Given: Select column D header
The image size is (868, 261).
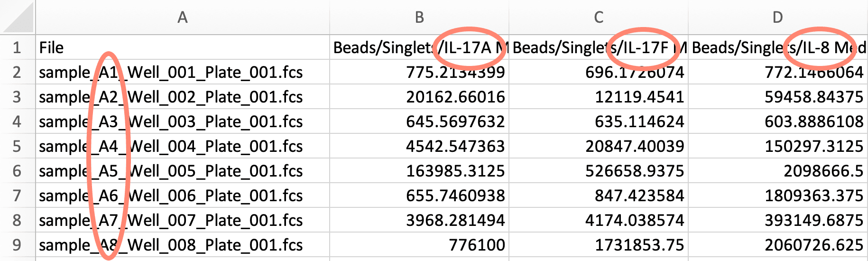Looking at the screenshot, I should 778,17.
